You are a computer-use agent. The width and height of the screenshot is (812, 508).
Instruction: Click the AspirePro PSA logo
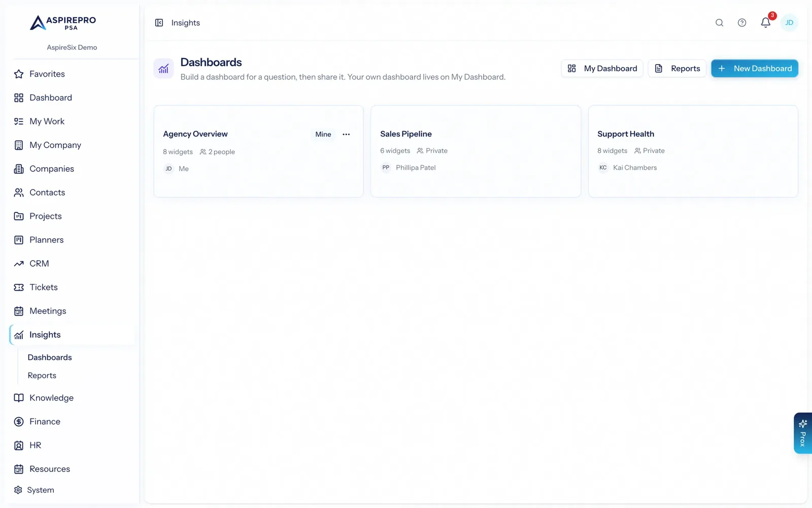[63, 23]
